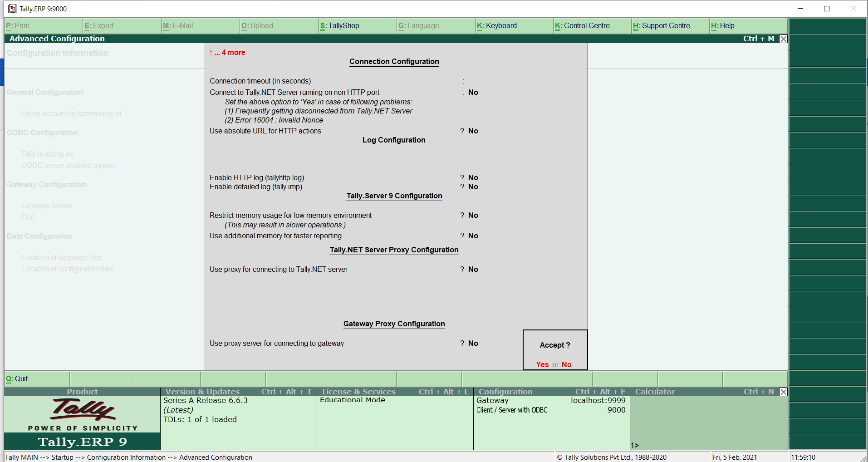Click the Tally logo in Product pane

83,410
